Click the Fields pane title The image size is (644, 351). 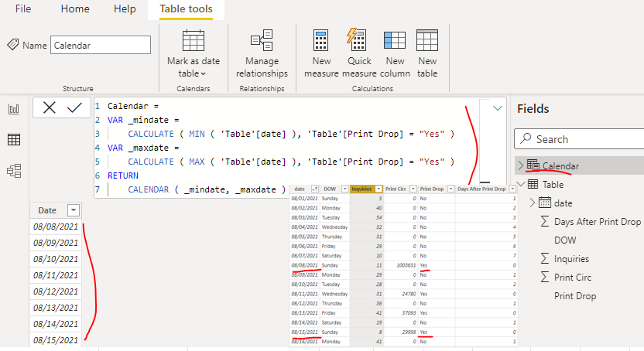[x=533, y=109]
